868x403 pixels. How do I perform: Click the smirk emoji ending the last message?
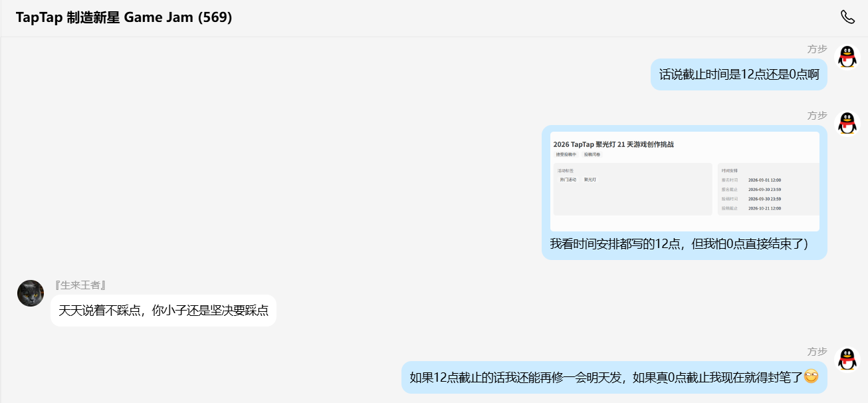click(811, 377)
